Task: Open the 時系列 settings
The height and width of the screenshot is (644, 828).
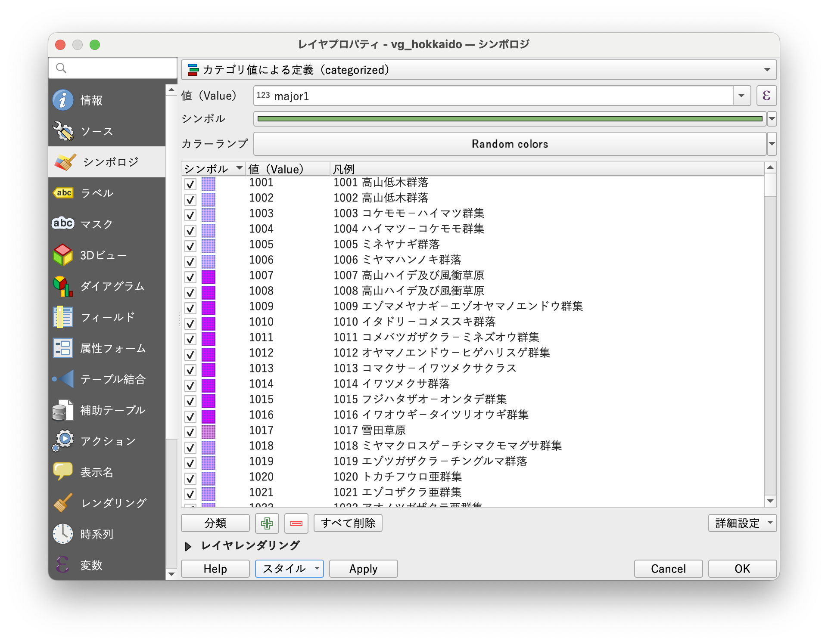Action: pos(96,534)
